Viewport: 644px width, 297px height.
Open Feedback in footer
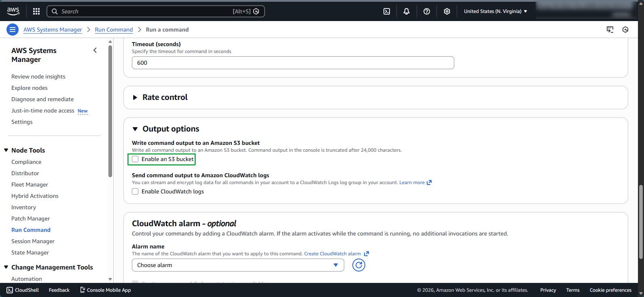59,290
